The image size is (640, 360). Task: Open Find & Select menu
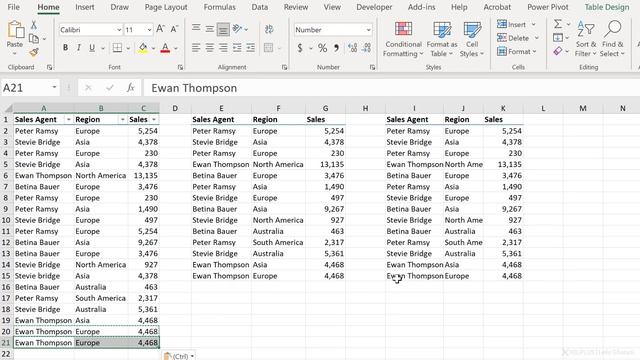tap(613, 39)
